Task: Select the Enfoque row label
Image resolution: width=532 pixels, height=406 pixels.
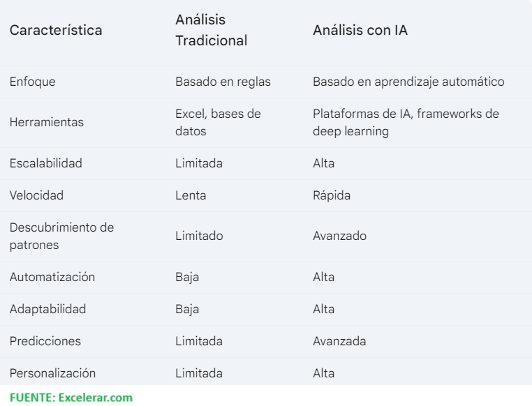Action: tap(33, 82)
